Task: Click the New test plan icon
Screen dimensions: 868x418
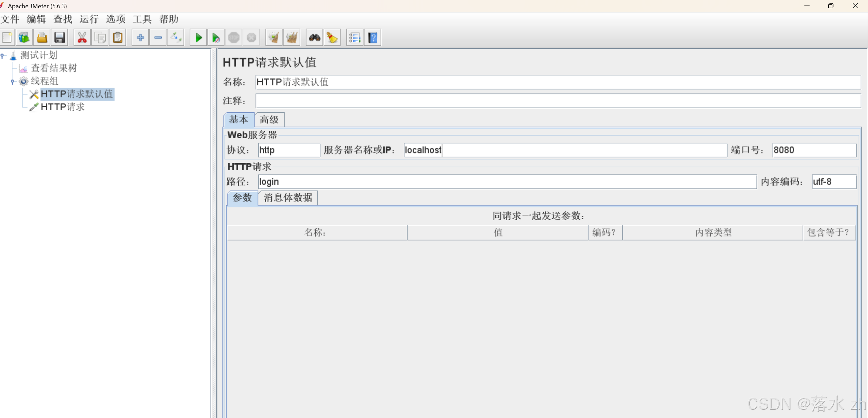Action: pyautogui.click(x=7, y=37)
